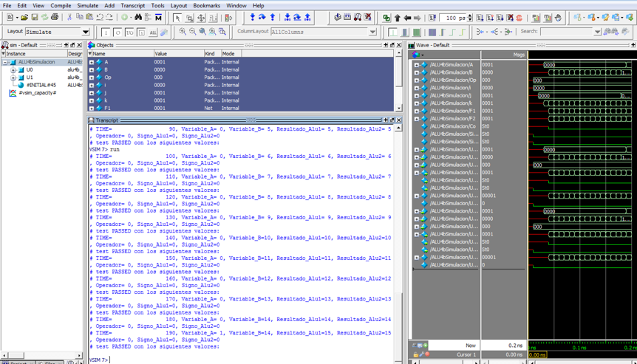The height and width of the screenshot is (364, 637).
Task: Click the black up-arrow toolbar icon
Action: coord(398,18)
